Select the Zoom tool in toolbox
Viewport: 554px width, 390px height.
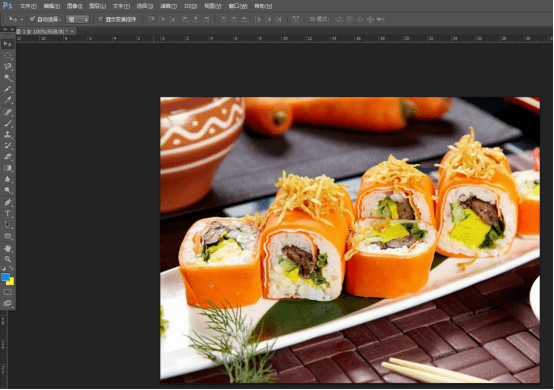[x=8, y=259]
